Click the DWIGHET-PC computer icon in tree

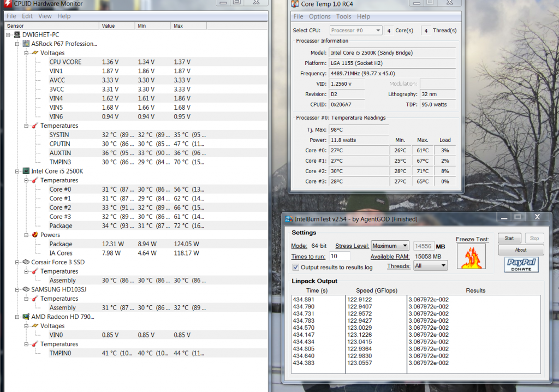17,34
